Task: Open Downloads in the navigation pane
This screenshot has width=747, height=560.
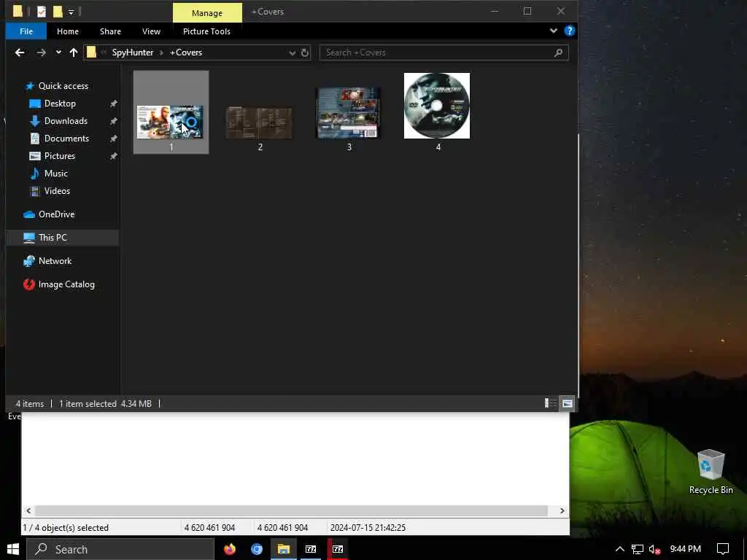Action: pyautogui.click(x=66, y=121)
